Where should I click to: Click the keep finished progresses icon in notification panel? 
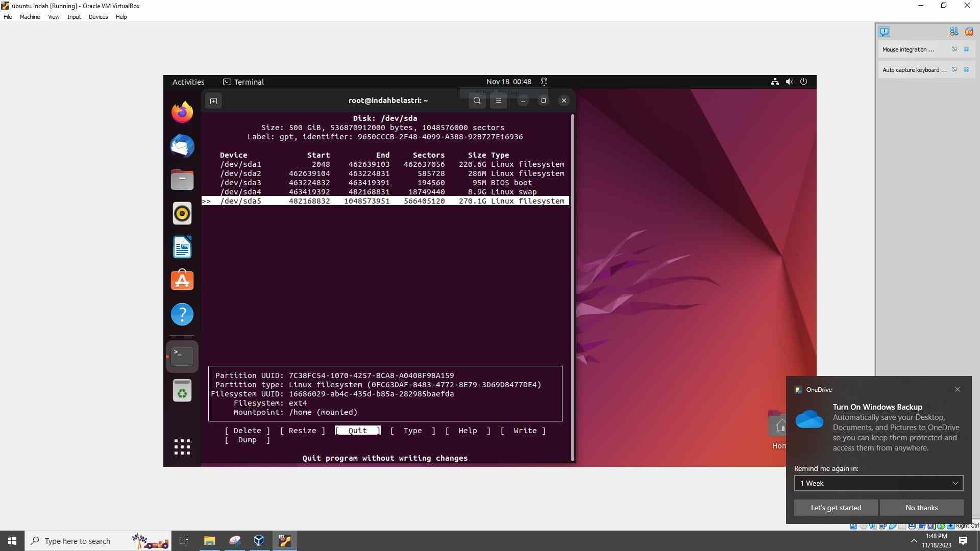coord(953,32)
